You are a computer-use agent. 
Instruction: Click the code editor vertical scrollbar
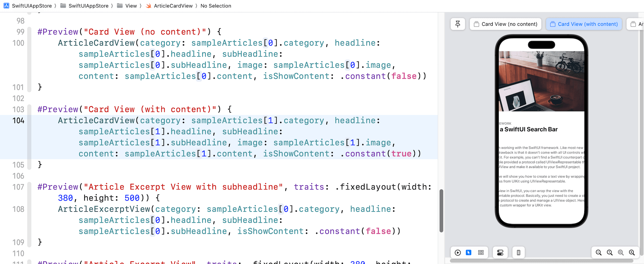(x=441, y=211)
